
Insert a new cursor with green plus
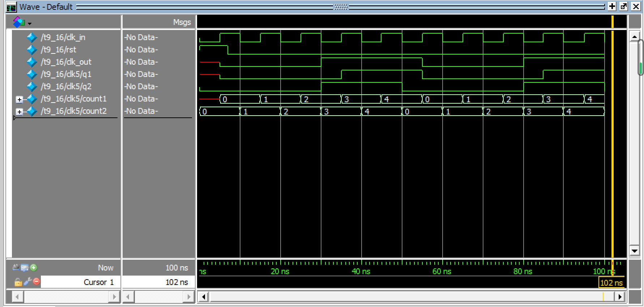[34, 268]
